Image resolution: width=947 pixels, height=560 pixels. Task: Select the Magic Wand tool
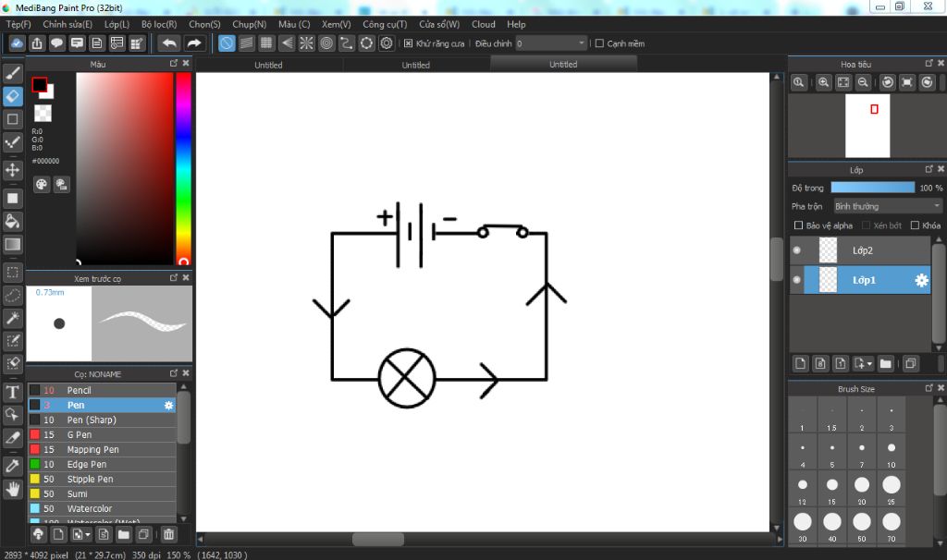[x=13, y=318]
